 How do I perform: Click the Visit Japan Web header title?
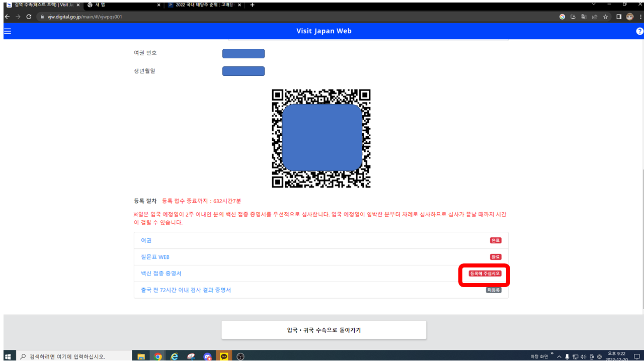click(x=324, y=31)
